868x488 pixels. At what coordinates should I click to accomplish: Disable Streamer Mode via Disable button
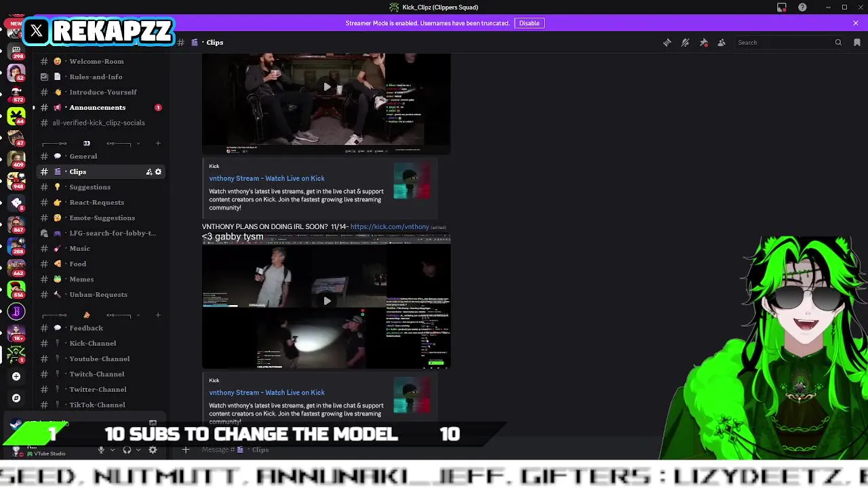[x=529, y=23]
